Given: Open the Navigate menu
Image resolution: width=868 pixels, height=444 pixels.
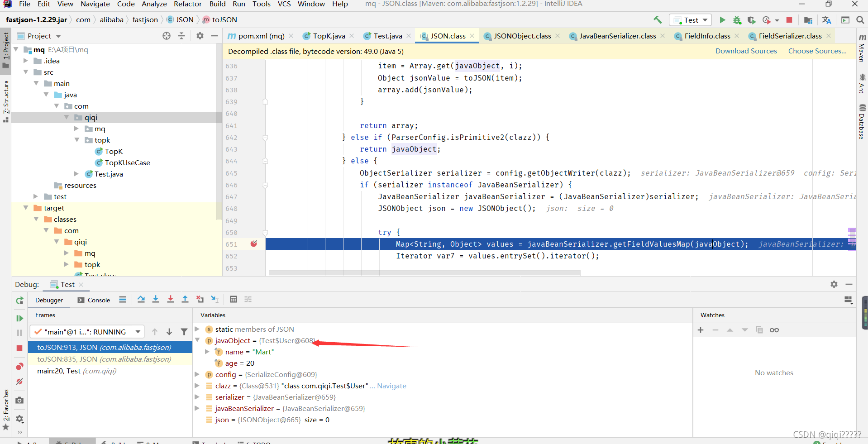Looking at the screenshot, I should [95, 4].
